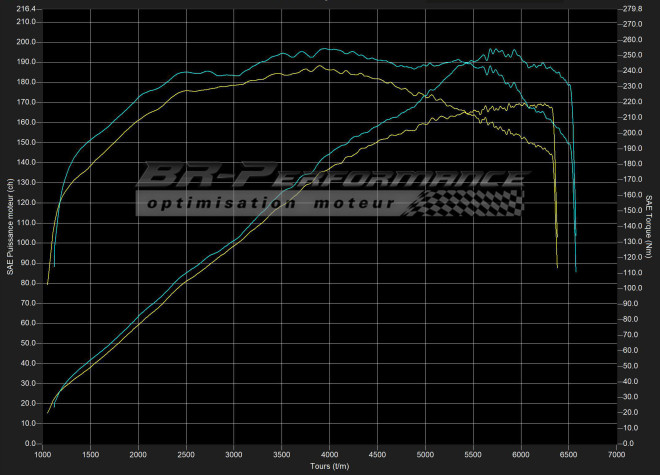The width and height of the screenshot is (660, 475).
Task: Click the cyan power curve peak near 5700 rpm
Action: (491, 50)
